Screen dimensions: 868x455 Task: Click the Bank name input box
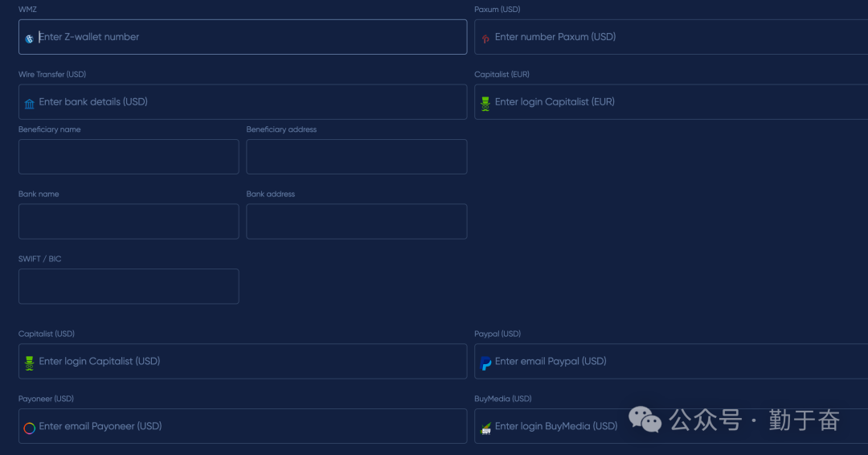click(x=129, y=221)
